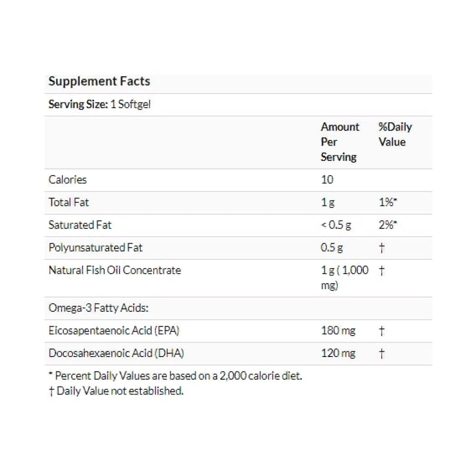This screenshot has width=476, height=476.
Task: Click the 180 mg EPA amount
Action: (x=338, y=331)
